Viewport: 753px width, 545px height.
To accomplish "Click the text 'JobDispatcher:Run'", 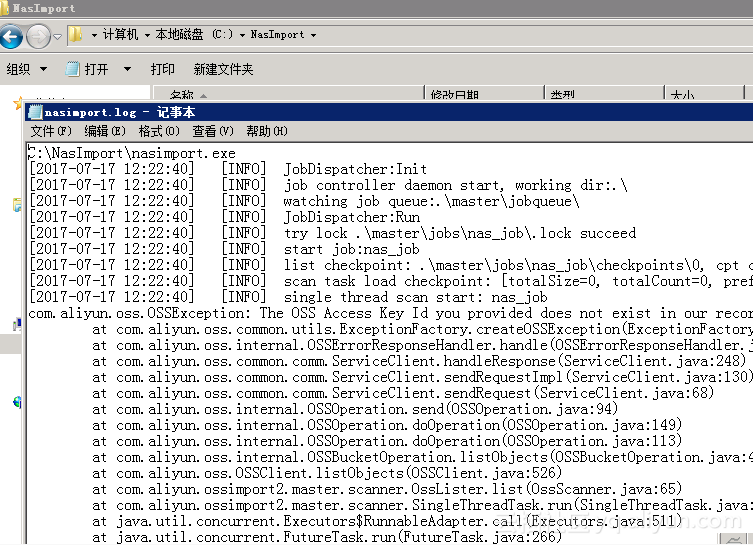I will [x=352, y=217].
